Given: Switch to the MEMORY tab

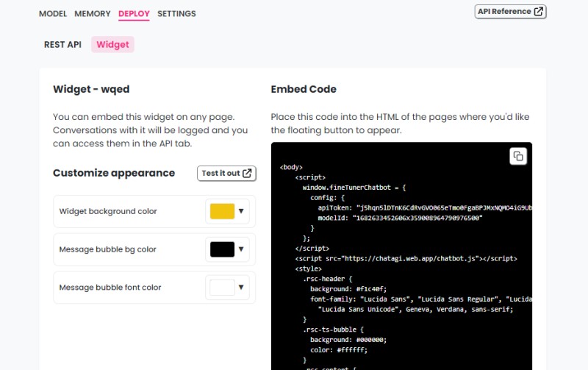Looking at the screenshot, I should coord(93,14).
